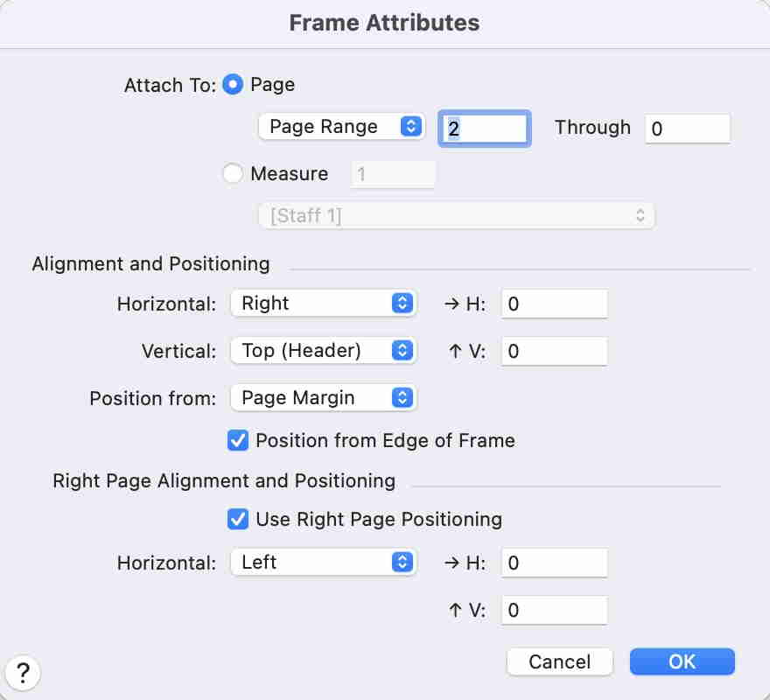Select the Measure radio button
Image resolution: width=770 pixels, height=700 pixels.
click(233, 174)
